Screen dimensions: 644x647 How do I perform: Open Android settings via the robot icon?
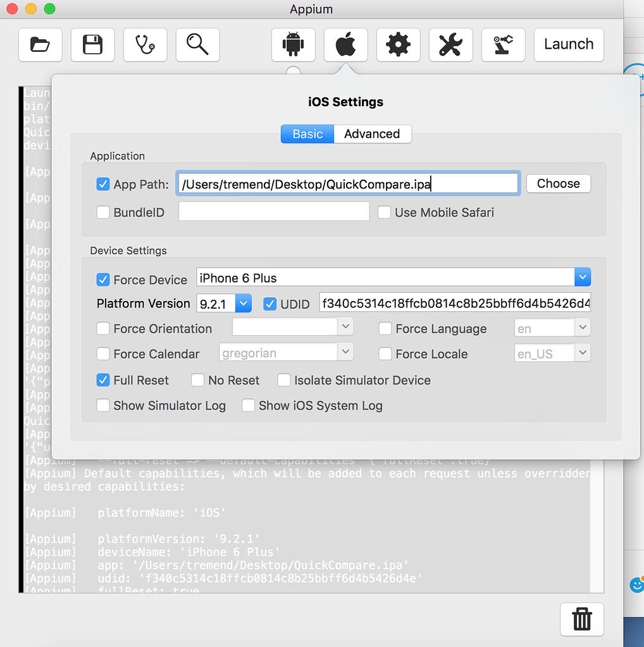click(x=293, y=44)
